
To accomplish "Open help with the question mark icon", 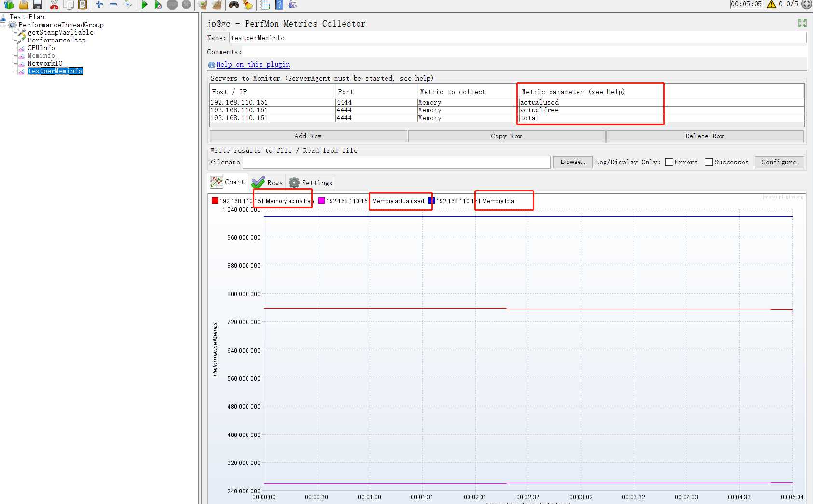I will (279, 4).
